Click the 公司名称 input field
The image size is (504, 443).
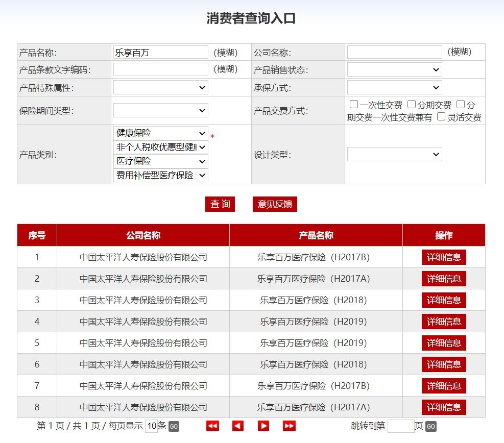(394, 52)
